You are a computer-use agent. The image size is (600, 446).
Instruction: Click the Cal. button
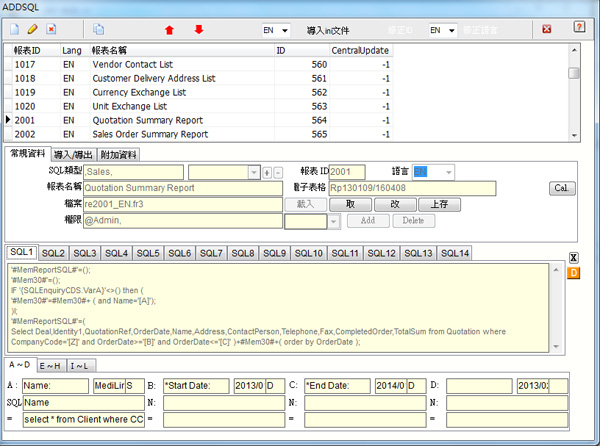pyautogui.click(x=562, y=188)
